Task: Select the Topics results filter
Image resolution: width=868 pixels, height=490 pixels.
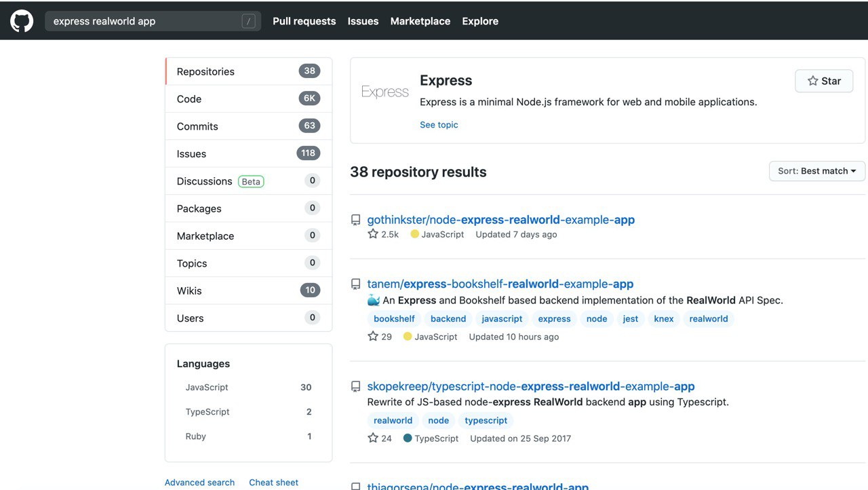Action: 249,263
